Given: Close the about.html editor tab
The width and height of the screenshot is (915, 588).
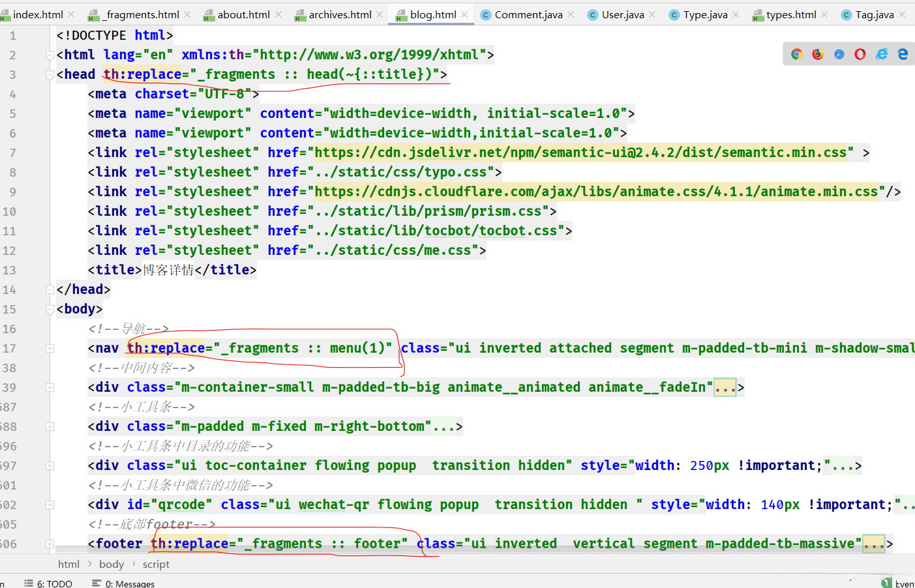Looking at the screenshot, I should 278,14.
